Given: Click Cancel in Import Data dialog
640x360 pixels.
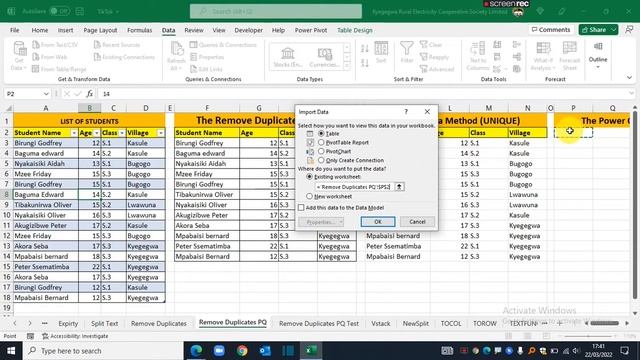Looking at the screenshot, I should click(x=417, y=222).
